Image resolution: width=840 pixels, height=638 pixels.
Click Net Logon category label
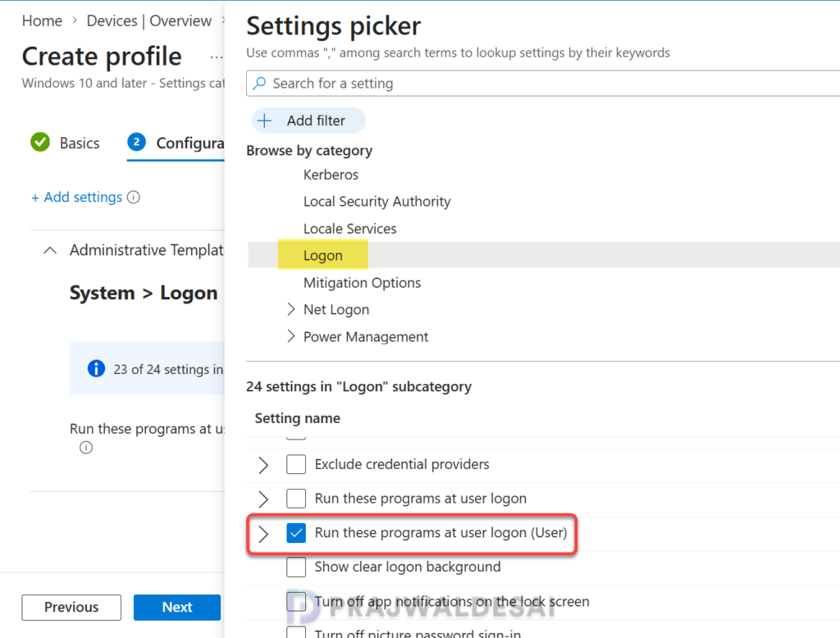336,309
